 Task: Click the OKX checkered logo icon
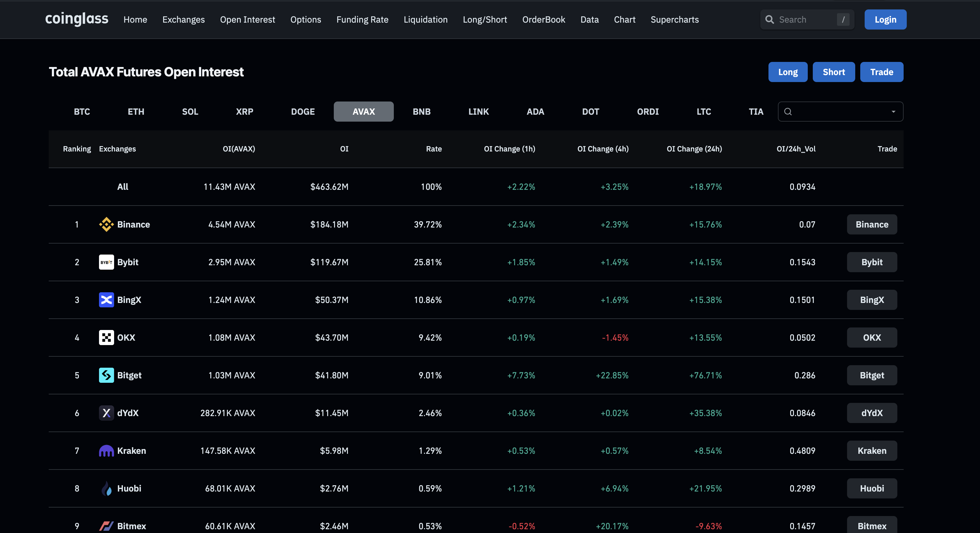[106, 338]
